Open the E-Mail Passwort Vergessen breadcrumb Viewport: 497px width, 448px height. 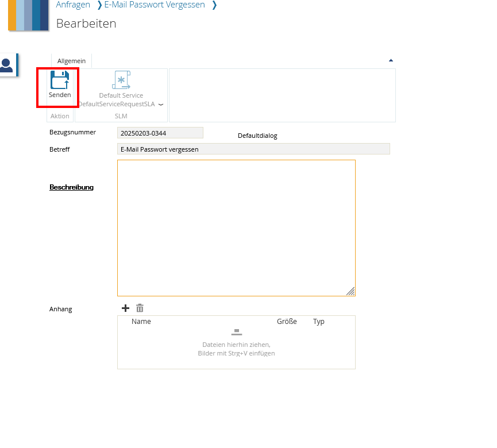point(154,5)
